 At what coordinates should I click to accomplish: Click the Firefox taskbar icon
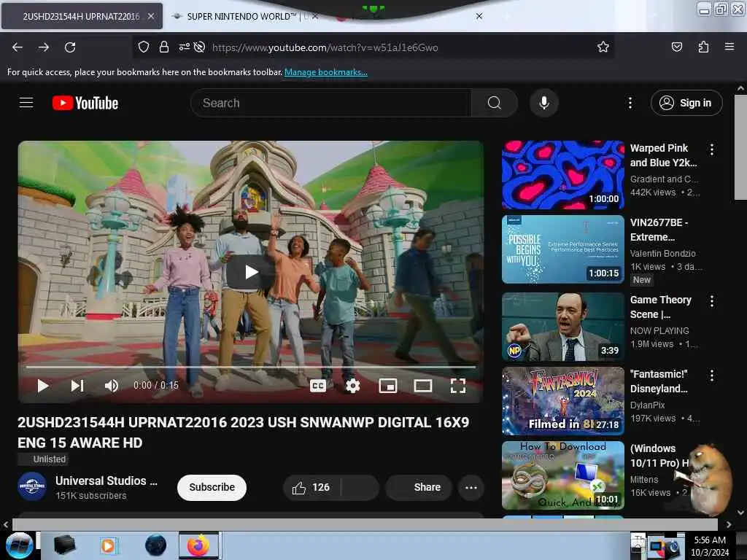click(x=198, y=545)
